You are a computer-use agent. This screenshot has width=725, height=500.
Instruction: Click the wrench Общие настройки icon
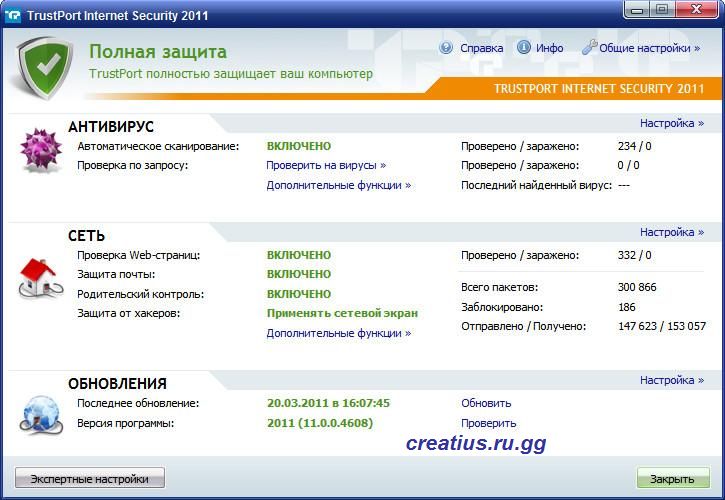pyautogui.click(x=589, y=47)
